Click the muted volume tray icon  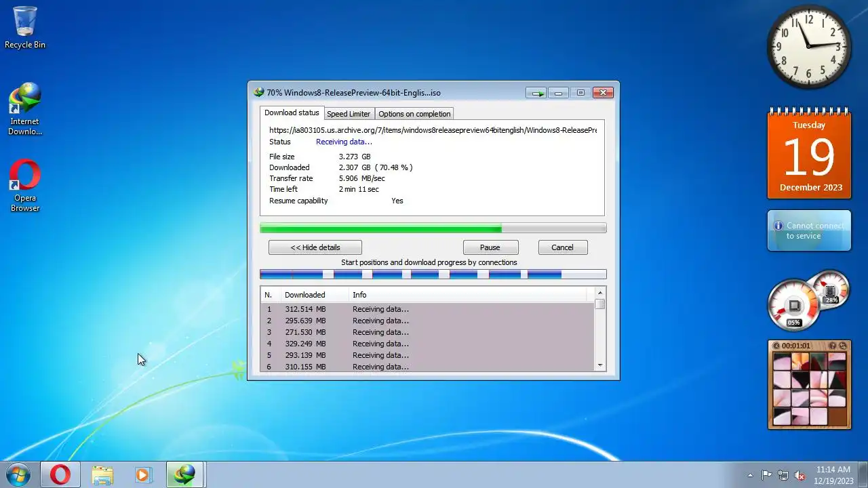[800, 475]
